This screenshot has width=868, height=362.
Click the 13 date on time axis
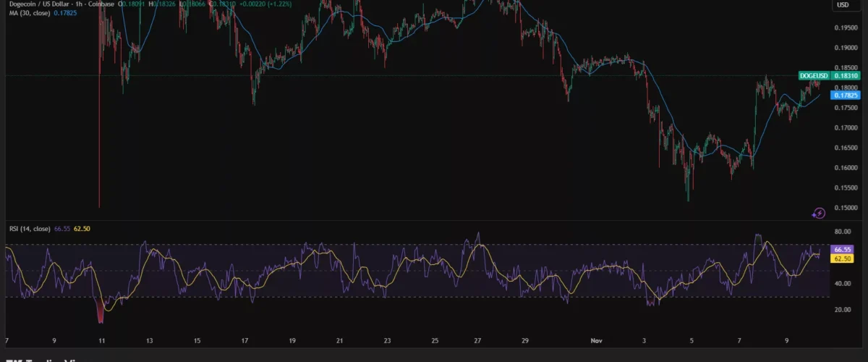pyautogui.click(x=149, y=340)
